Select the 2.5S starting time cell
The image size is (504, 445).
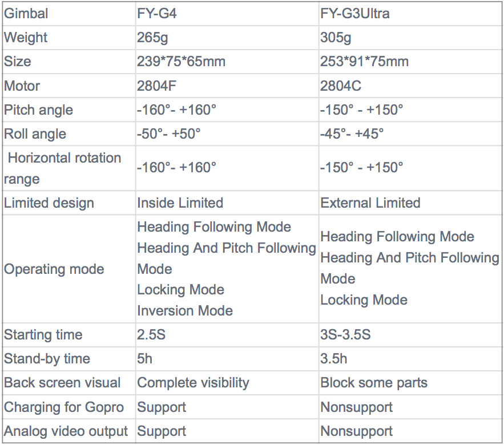[151, 335]
